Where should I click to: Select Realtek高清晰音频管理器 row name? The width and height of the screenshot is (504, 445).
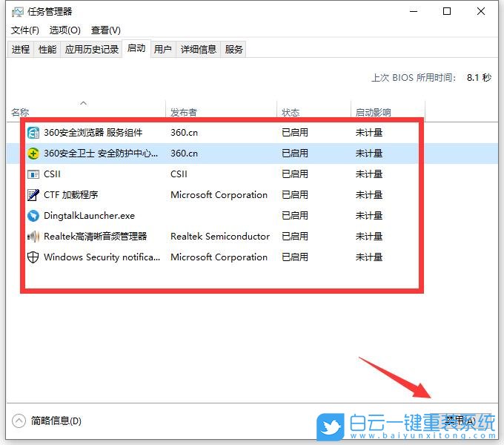point(96,237)
